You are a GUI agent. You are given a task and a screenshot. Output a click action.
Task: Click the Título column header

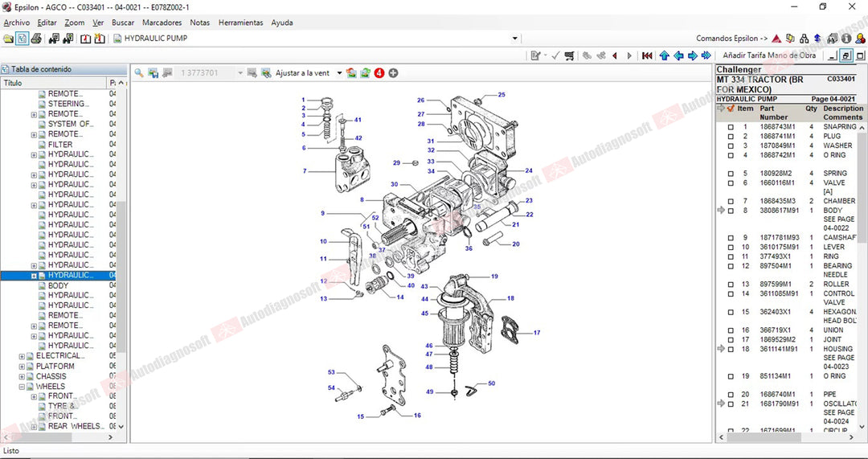[53, 83]
